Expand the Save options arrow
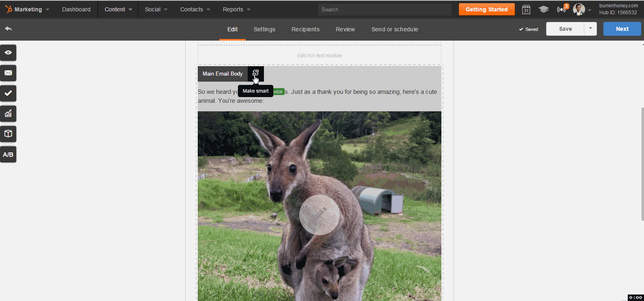This screenshot has height=301, width=644. click(x=590, y=29)
